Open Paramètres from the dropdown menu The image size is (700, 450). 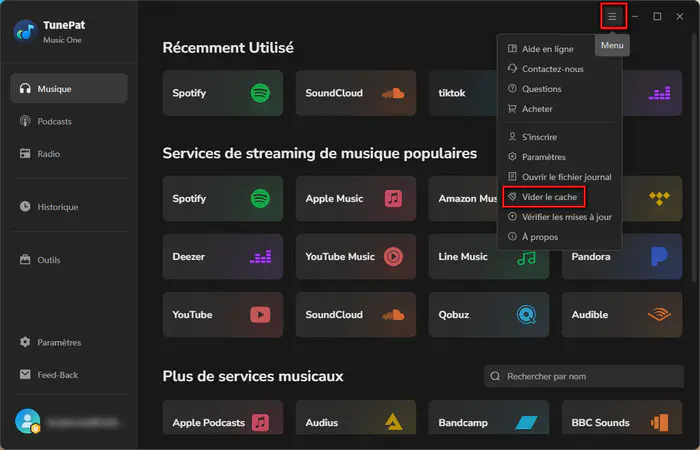coord(559,157)
